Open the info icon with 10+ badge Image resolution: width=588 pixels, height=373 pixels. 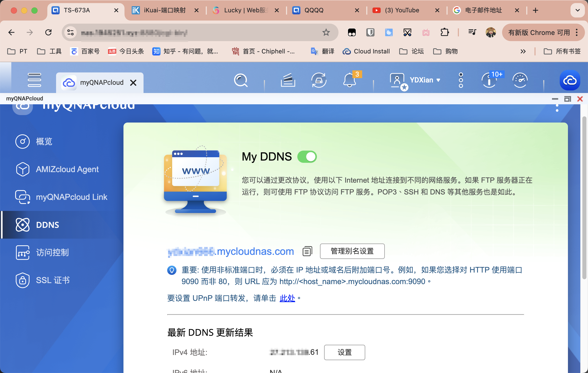(489, 80)
